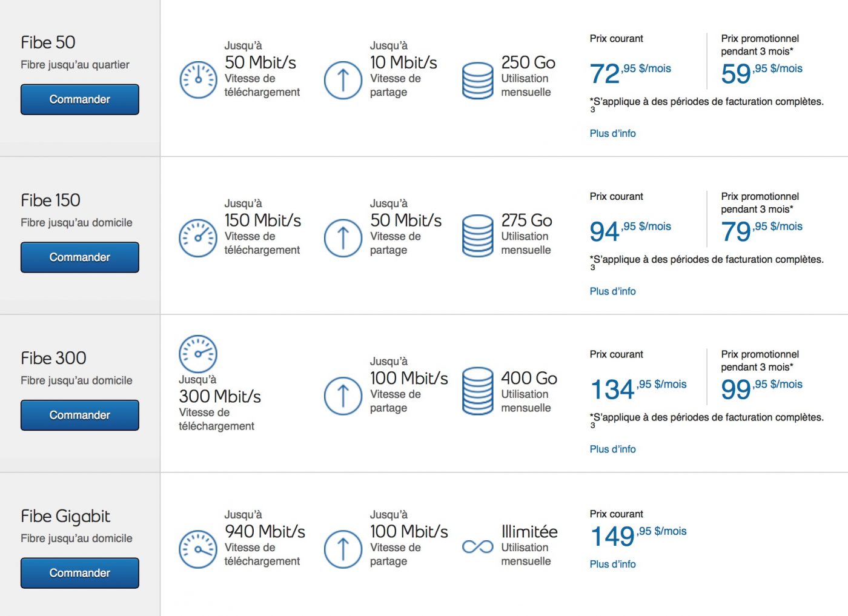Show Plus d'info for Fibe 300
848x616 pixels.
tap(612, 449)
